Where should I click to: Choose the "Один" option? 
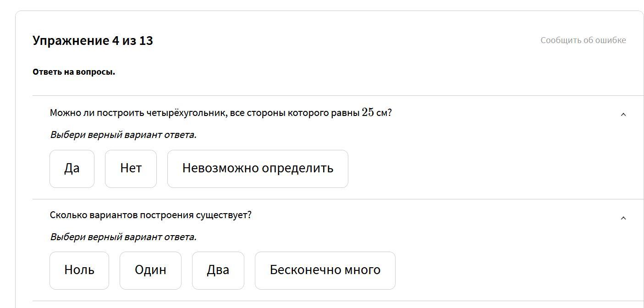(x=150, y=270)
